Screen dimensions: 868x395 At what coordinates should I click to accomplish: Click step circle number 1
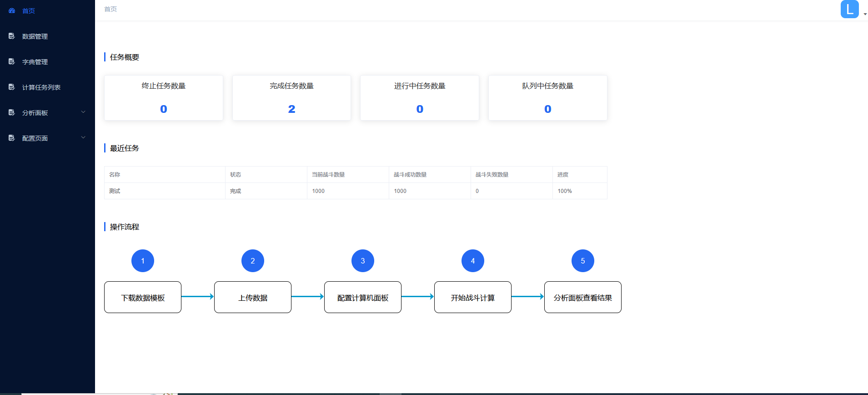(143, 261)
